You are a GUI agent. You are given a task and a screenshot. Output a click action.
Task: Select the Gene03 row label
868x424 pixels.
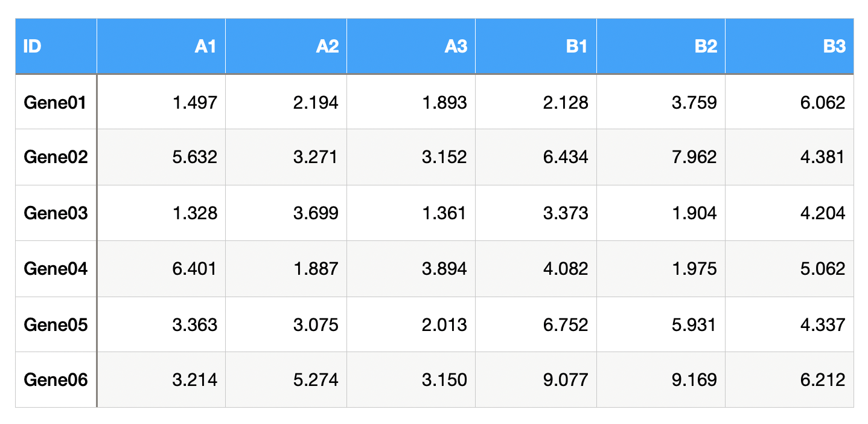pos(56,213)
